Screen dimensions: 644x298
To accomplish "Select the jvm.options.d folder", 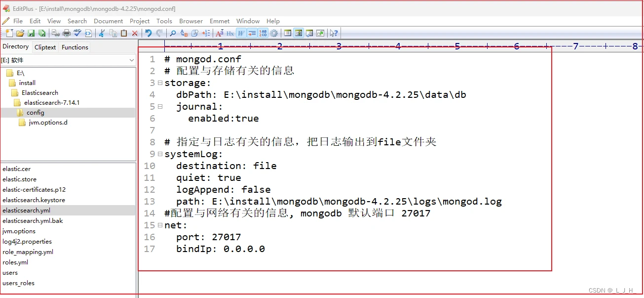I will click(x=48, y=123).
